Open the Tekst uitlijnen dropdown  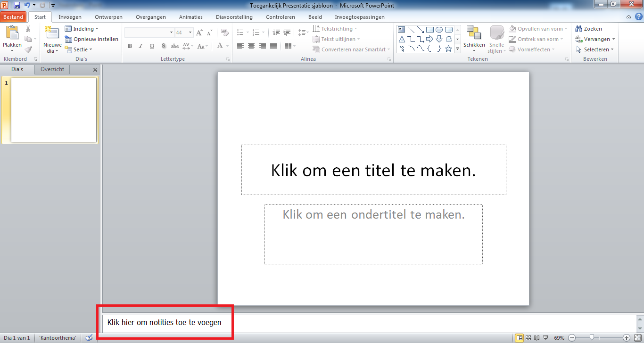pos(336,39)
